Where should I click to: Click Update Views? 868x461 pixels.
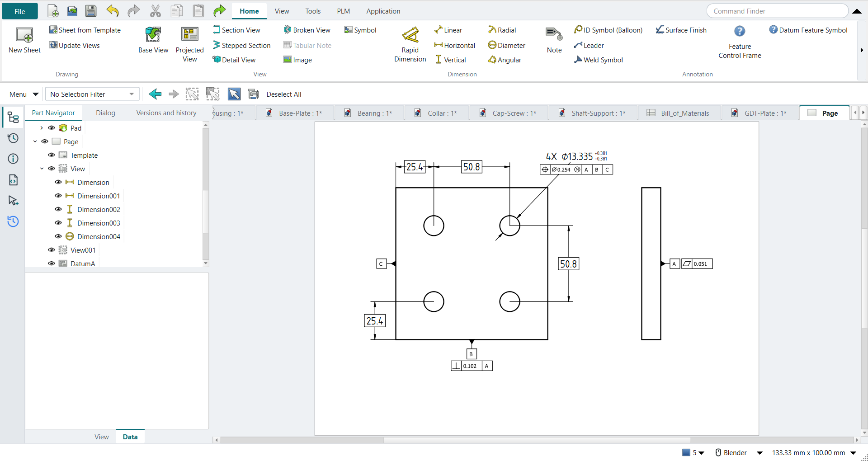(x=75, y=45)
